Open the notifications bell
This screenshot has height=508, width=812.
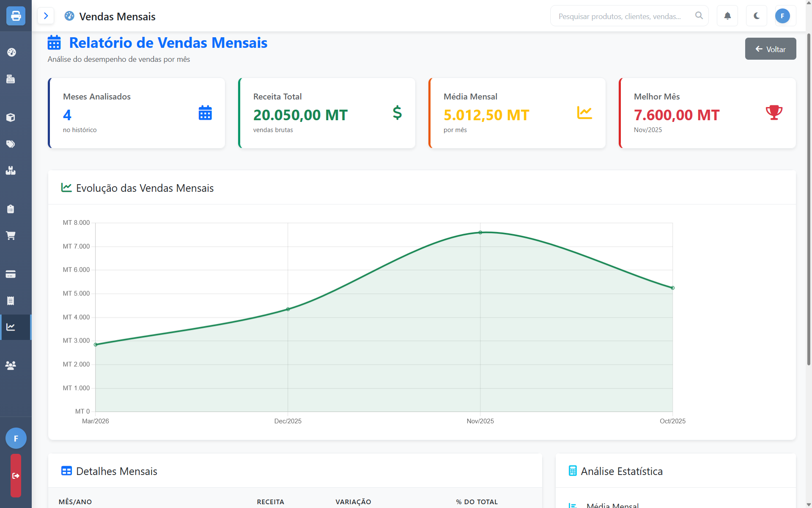coord(727,16)
